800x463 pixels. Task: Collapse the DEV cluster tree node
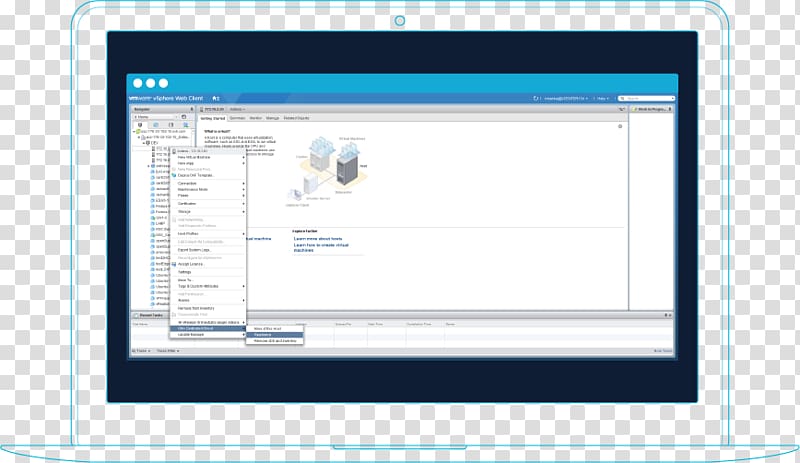coord(144,143)
